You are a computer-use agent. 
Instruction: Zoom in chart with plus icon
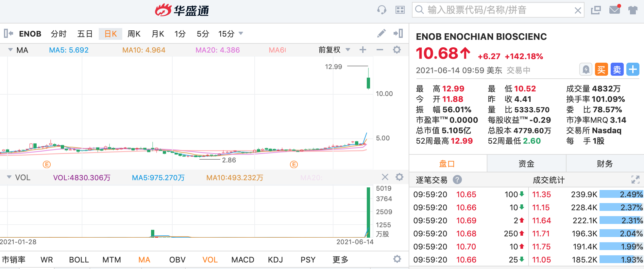coord(363,50)
